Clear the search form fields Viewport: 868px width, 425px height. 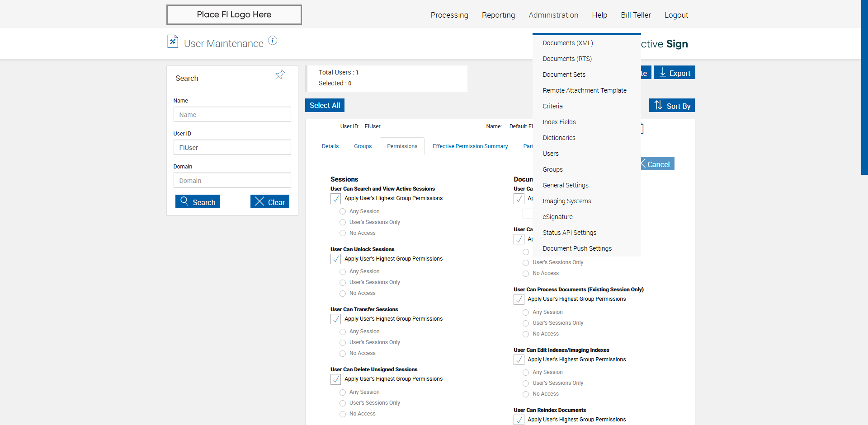(x=270, y=202)
